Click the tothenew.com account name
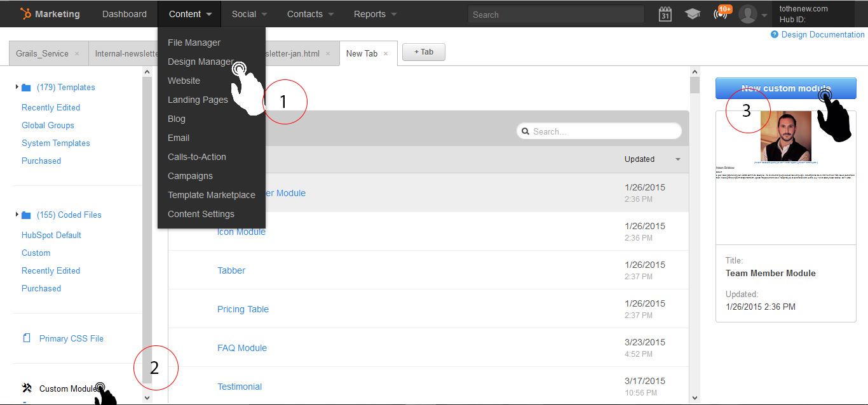 tap(803, 9)
